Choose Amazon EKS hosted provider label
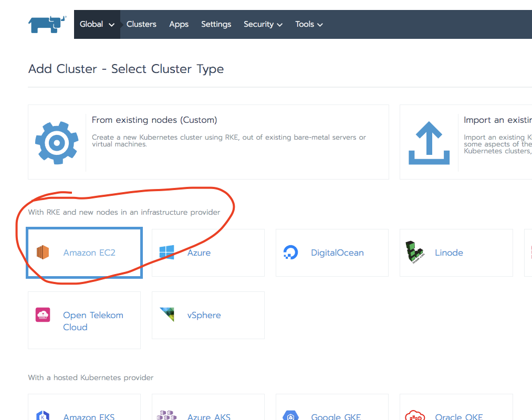This screenshot has width=532, height=420. [89, 416]
